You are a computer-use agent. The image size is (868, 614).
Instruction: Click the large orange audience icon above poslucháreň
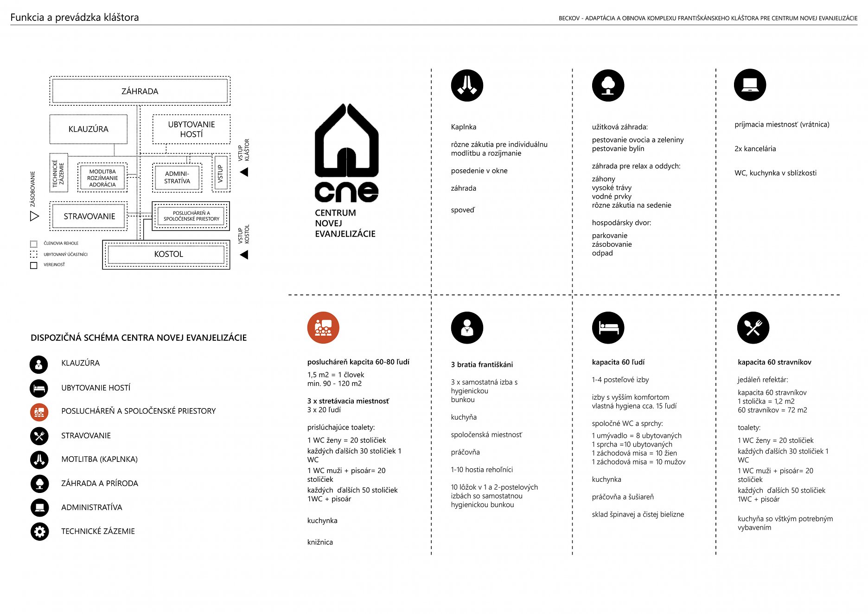pyautogui.click(x=323, y=328)
